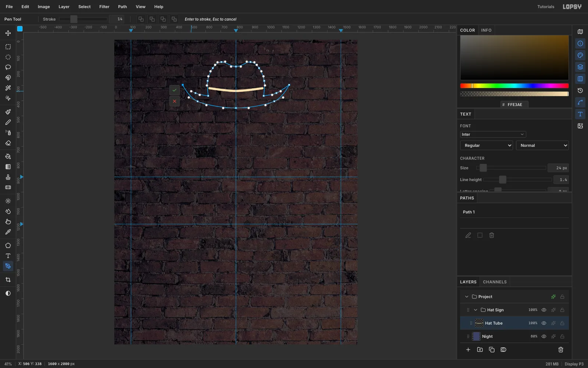
Task: Toggle effects on the Project group
Action: 553,297
